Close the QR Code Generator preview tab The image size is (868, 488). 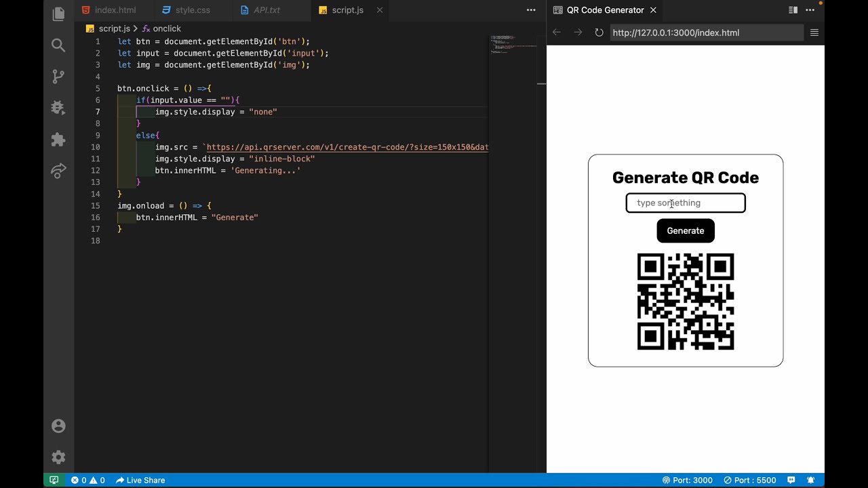click(x=653, y=10)
